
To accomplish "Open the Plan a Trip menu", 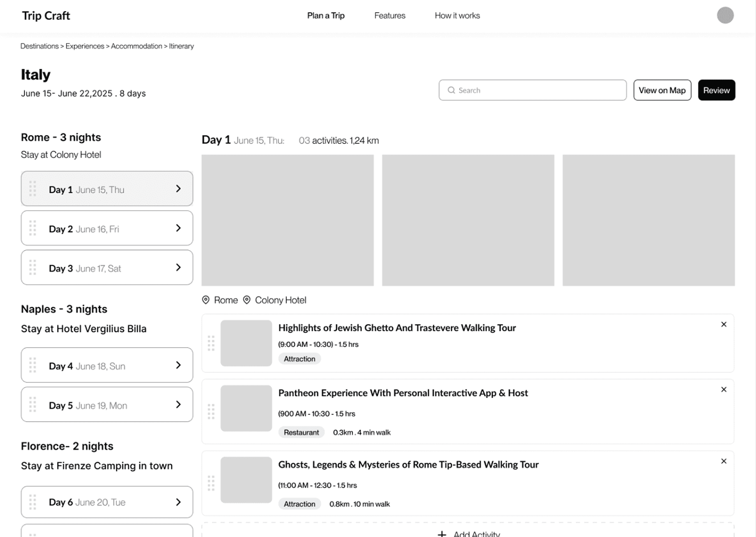I will coord(326,15).
